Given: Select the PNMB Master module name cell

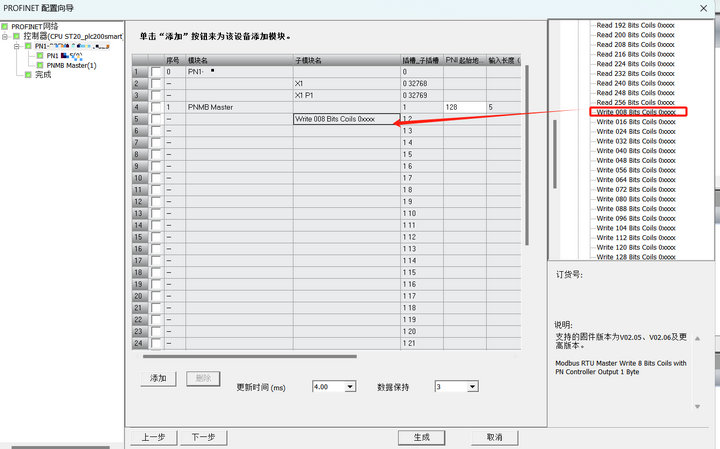Looking at the screenshot, I should [x=239, y=107].
